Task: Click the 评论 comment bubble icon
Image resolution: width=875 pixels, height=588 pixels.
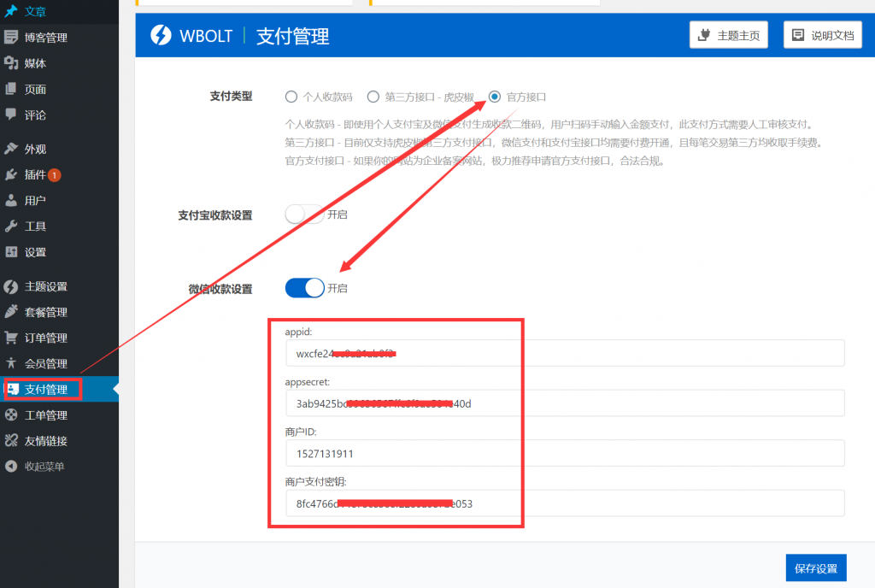Action: (x=11, y=115)
